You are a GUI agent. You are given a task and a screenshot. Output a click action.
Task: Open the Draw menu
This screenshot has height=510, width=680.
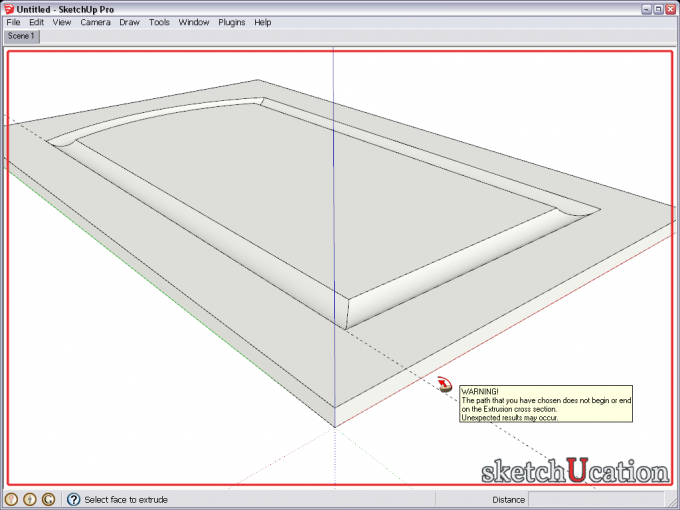(129, 22)
